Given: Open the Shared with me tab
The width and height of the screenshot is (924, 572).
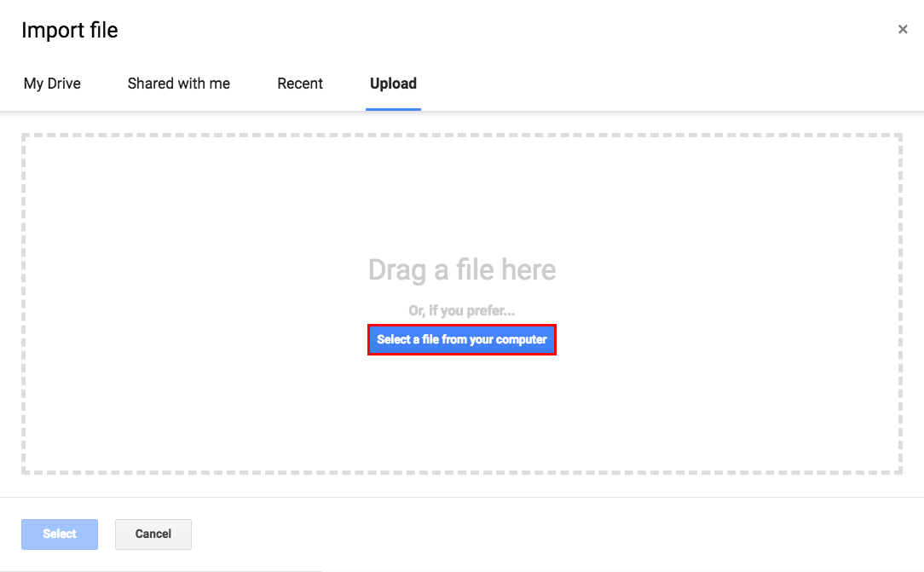Looking at the screenshot, I should (179, 84).
